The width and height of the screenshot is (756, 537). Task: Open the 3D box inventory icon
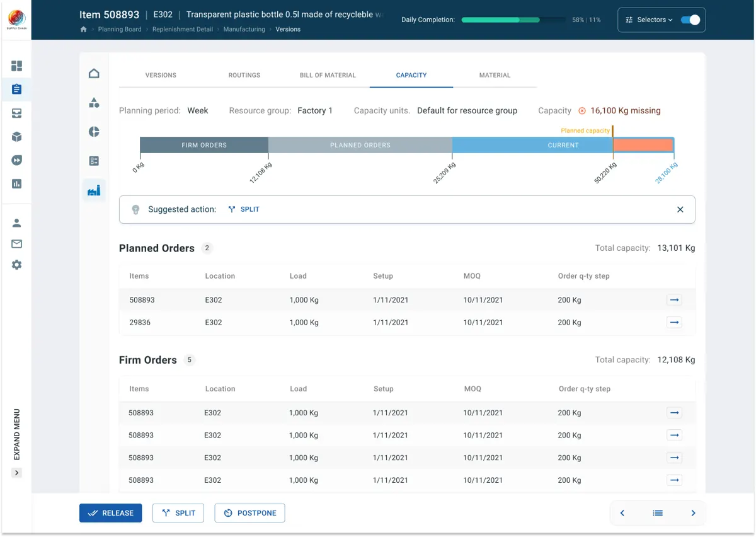pyautogui.click(x=17, y=137)
